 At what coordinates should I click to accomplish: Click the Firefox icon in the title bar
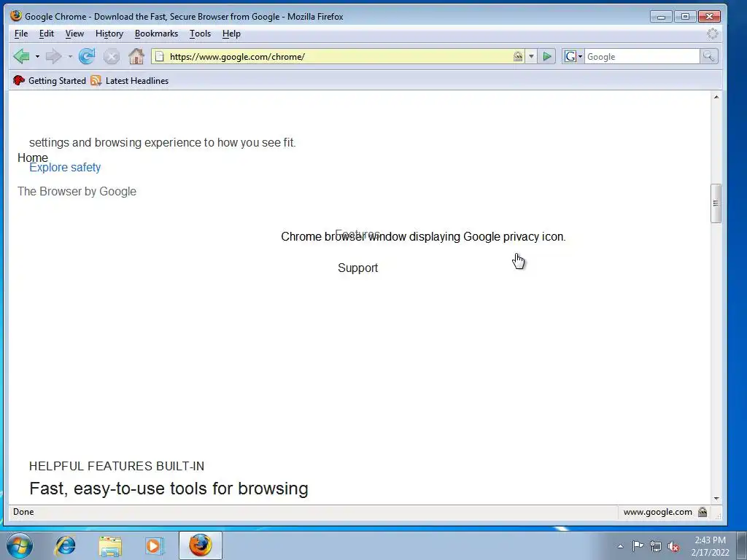click(16, 16)
